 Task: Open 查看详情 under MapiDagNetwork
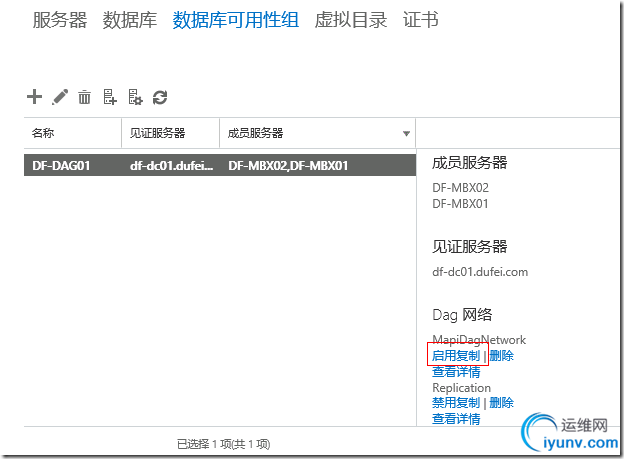pyautogui.click(x=456, y=372)
